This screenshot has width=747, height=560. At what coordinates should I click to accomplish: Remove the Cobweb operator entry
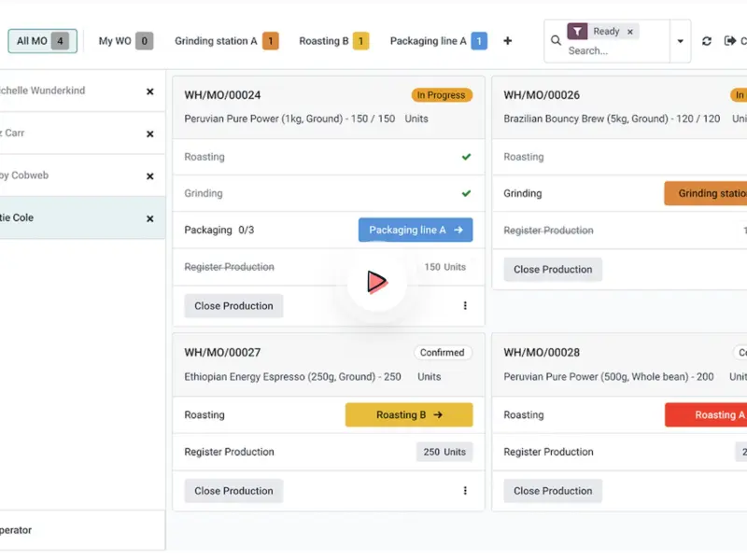[149, 175]
